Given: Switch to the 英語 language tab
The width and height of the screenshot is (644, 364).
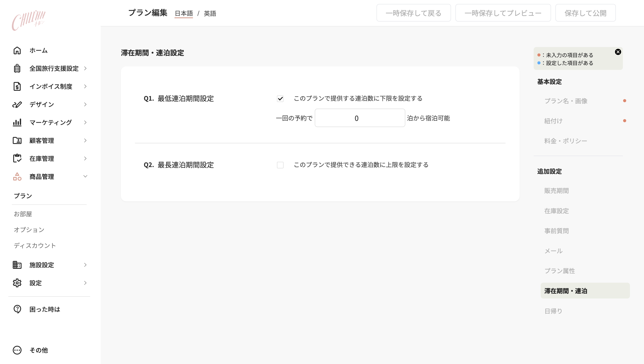Looking at the screenshot, I should click(x=209, y=13).
